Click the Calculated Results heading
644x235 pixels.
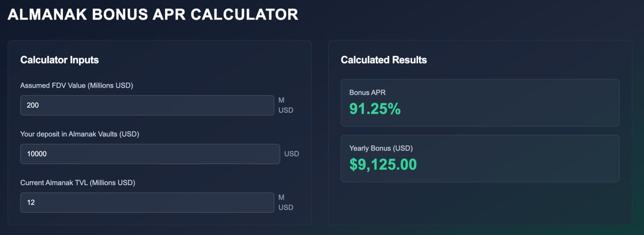coord(383,60)
